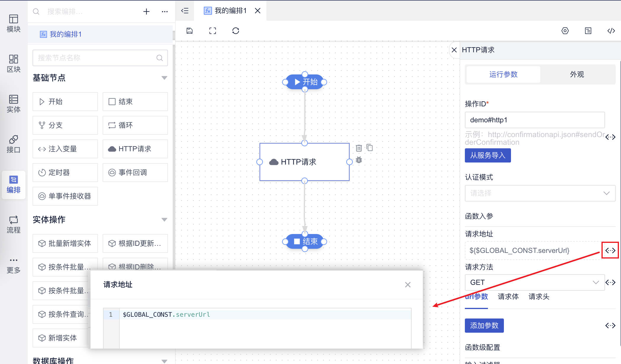Click the fullscreen fit icon
Viewport: 621px width, 364px height.
pos(213,31)
